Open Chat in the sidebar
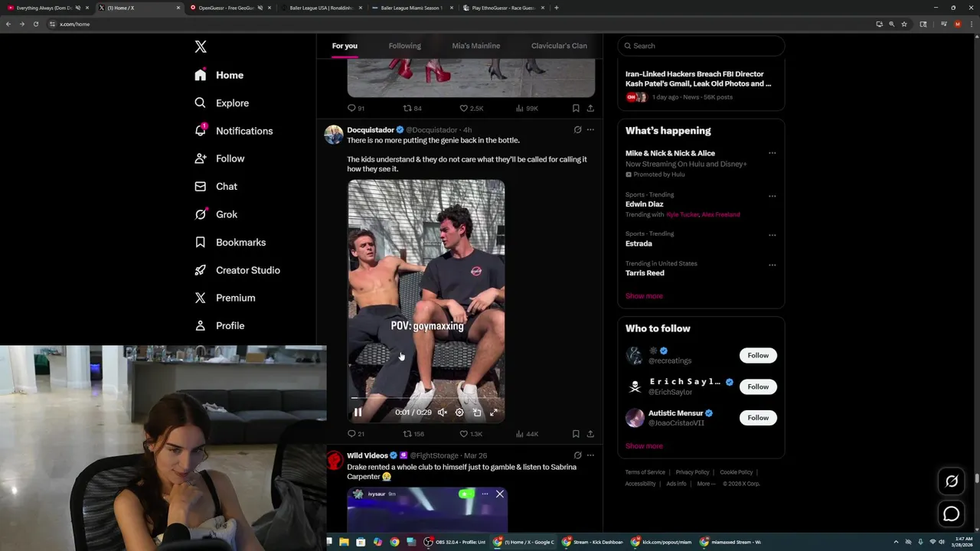 216,186
